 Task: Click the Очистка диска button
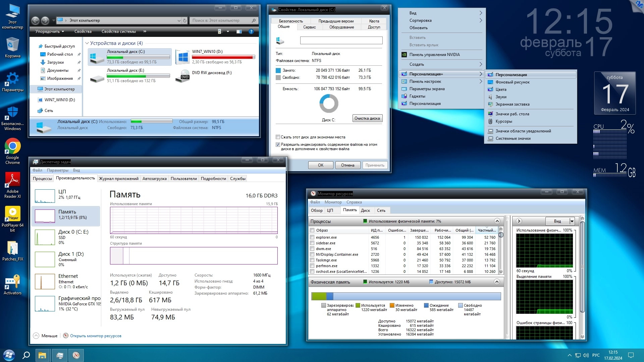367,118
